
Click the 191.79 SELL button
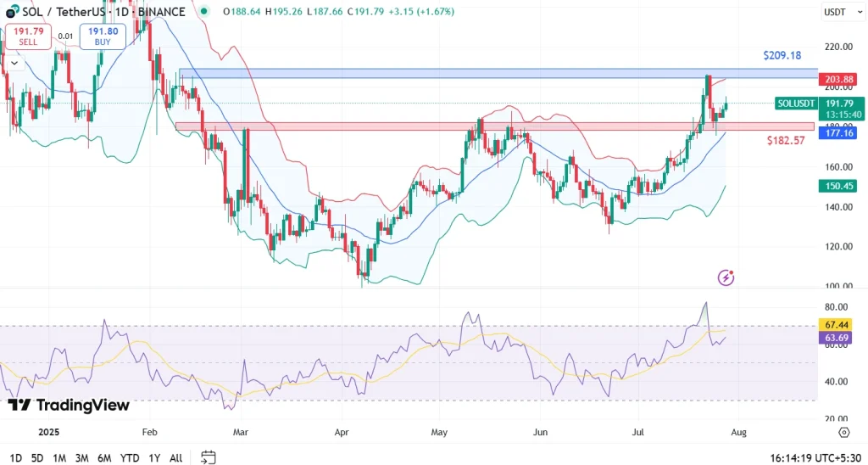click(28, 35)
